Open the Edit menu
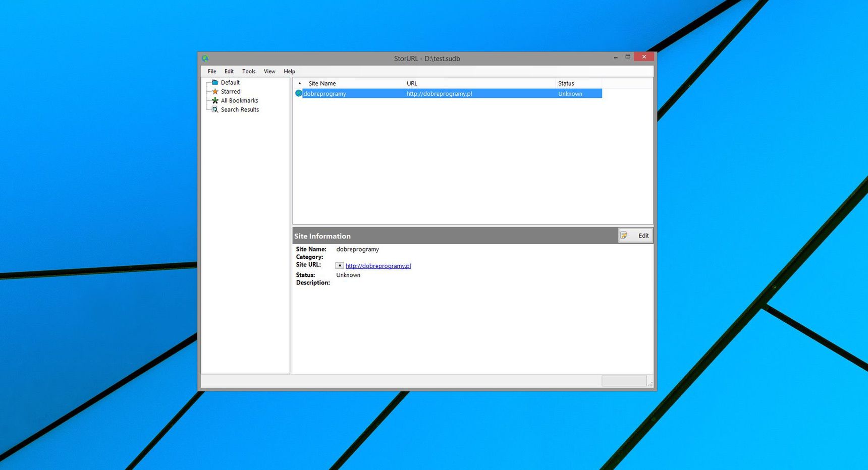Viewport: 868px width, 470px height. pyautogui.click(x=229, y=71)
